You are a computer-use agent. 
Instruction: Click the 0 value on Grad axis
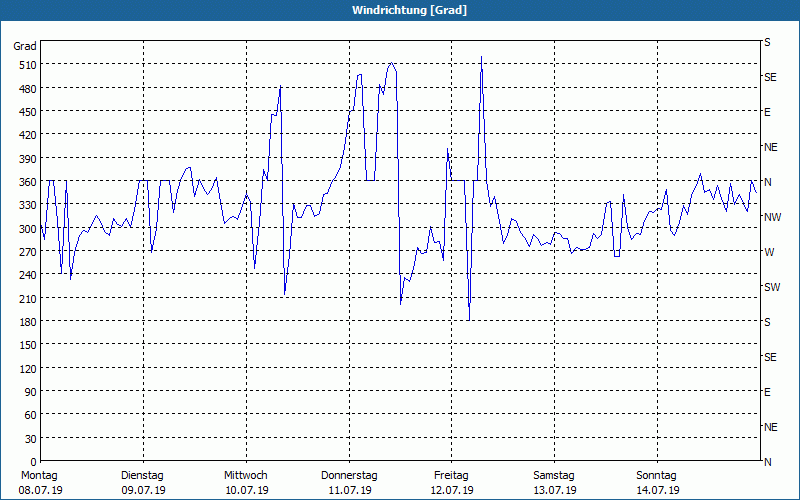click(x=34, y=462)
